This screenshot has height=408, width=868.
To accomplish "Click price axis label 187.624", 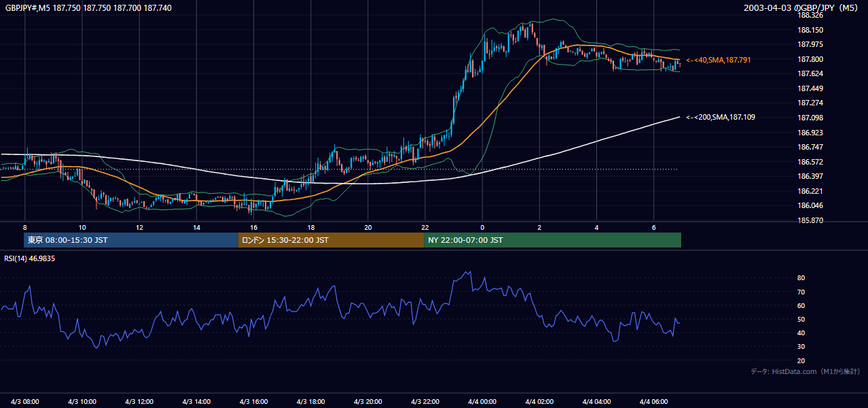I will click(810, 73).
